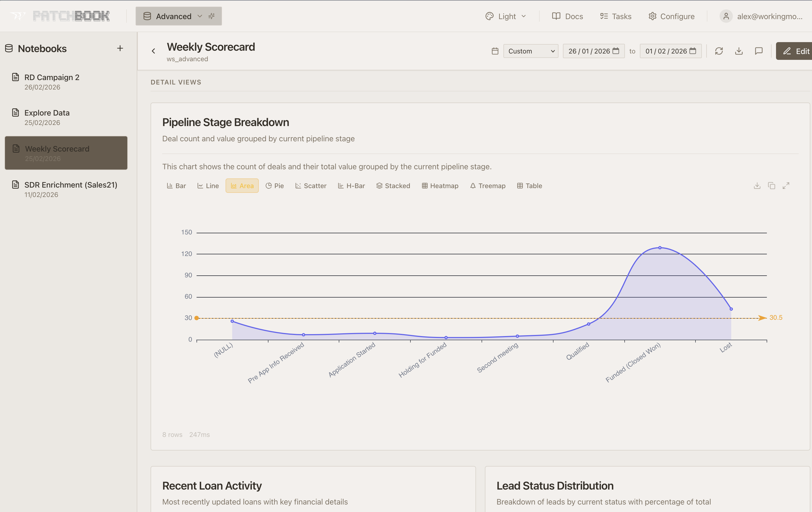
Task: Open comments for the scorecard
Action: click(759, 51)
